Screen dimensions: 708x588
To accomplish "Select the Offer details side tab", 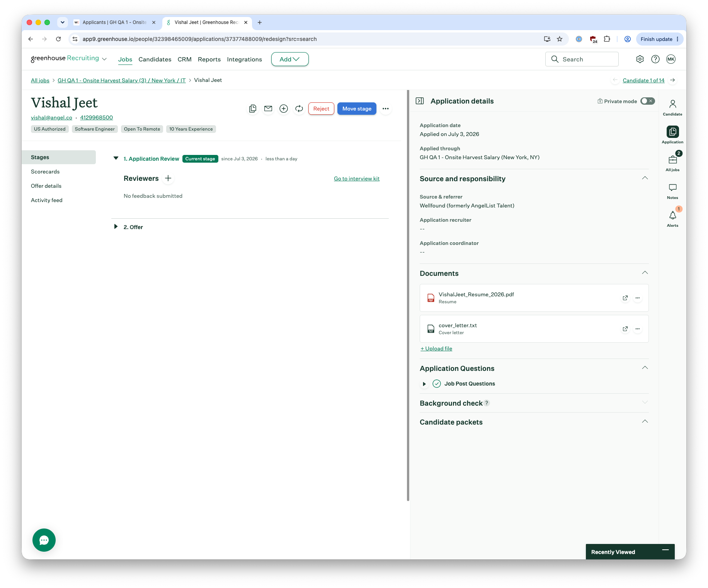I will click(x=46, y=186).
